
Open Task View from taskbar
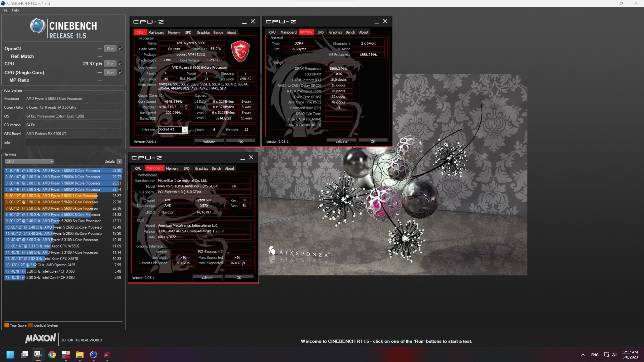[24, 355]
